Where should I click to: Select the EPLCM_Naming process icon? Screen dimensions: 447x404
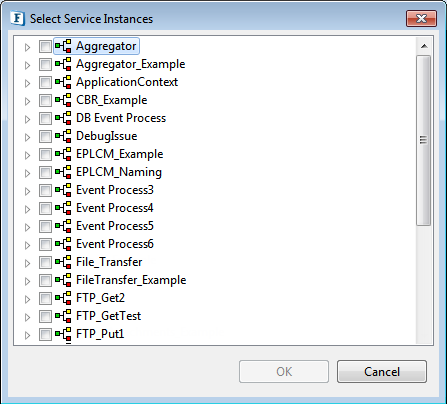pos(63,172)
